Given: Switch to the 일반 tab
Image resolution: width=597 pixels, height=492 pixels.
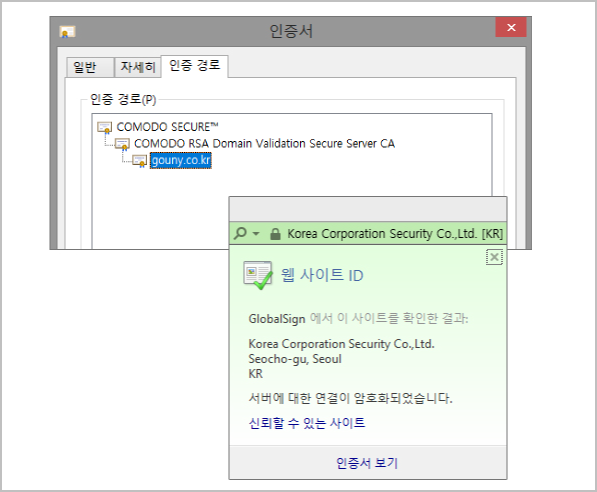Looking at the screenshot, I should point(90,67).
